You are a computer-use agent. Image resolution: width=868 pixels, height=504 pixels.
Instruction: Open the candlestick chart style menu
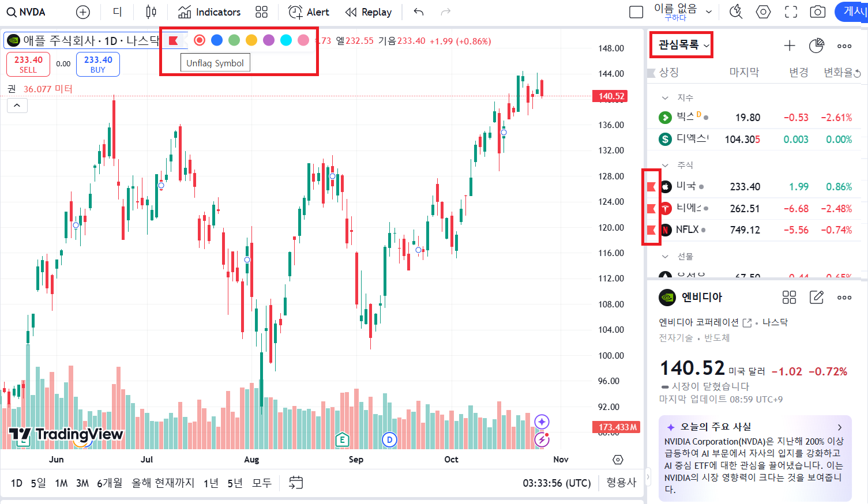coord(151,12)
